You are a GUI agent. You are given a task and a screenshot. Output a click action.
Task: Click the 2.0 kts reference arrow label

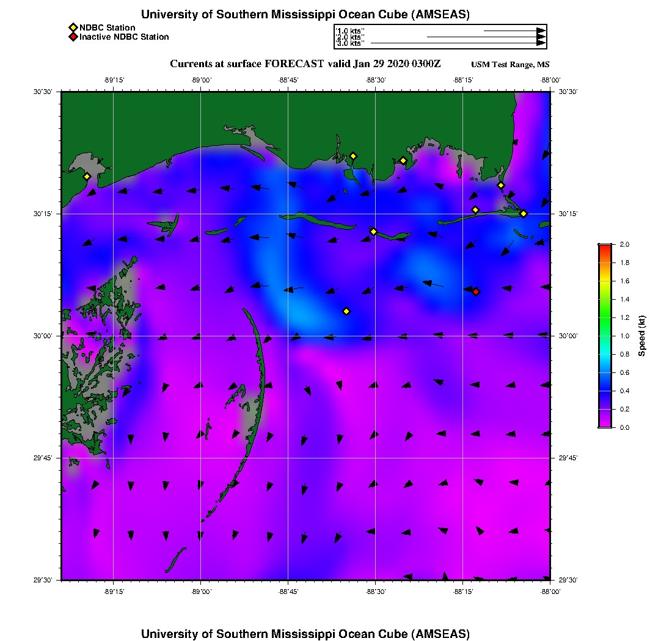(x=351, y=37)
